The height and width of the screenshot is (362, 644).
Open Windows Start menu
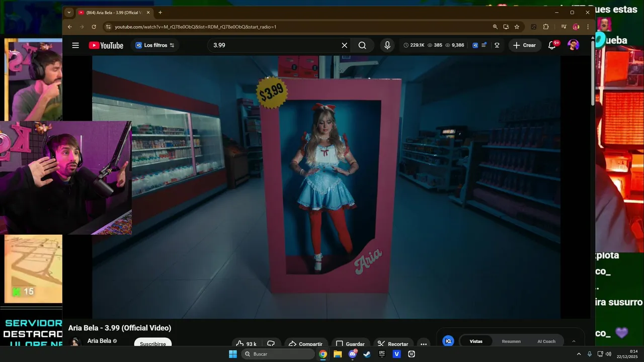click(233, 354)
